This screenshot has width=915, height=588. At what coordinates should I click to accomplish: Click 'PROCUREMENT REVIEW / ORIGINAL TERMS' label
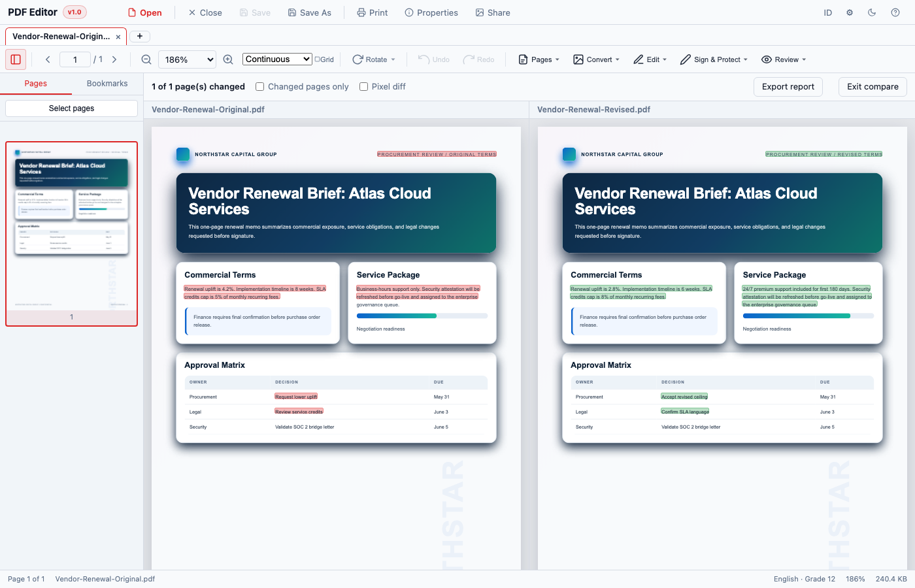437,154
